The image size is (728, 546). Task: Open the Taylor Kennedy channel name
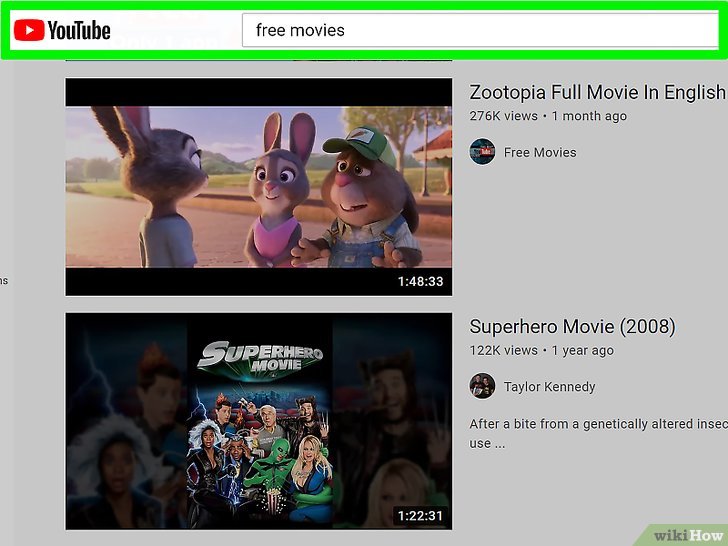click(x=549, y=387)
